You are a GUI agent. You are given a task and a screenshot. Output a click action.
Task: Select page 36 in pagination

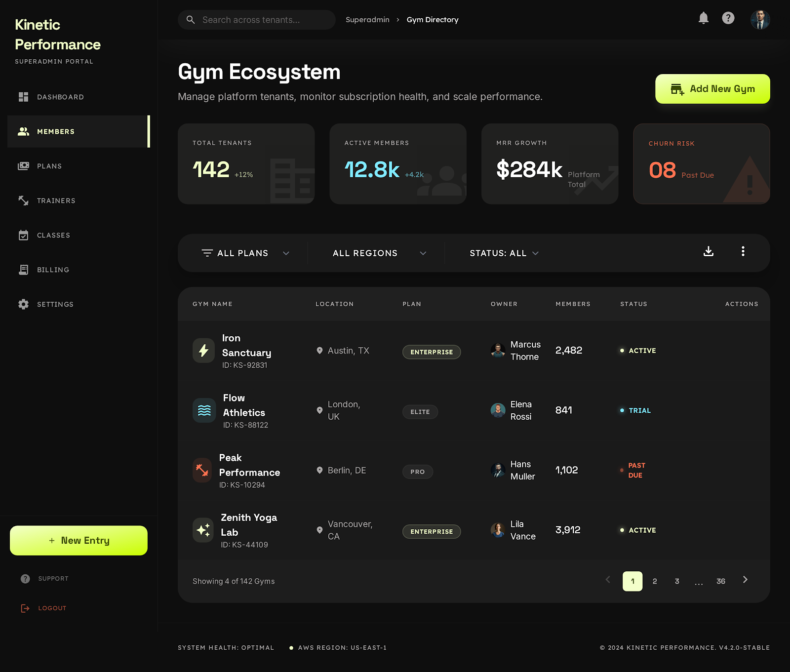click(x=721, y=581)
